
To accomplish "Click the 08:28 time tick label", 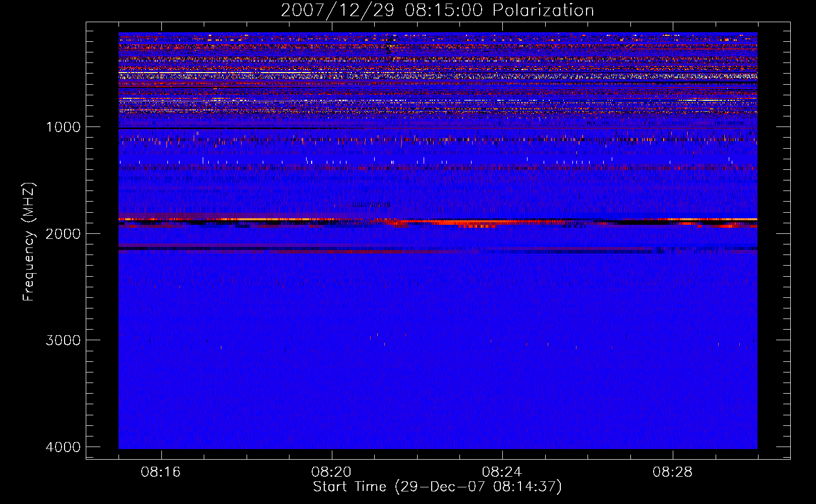I will (672, 472).
